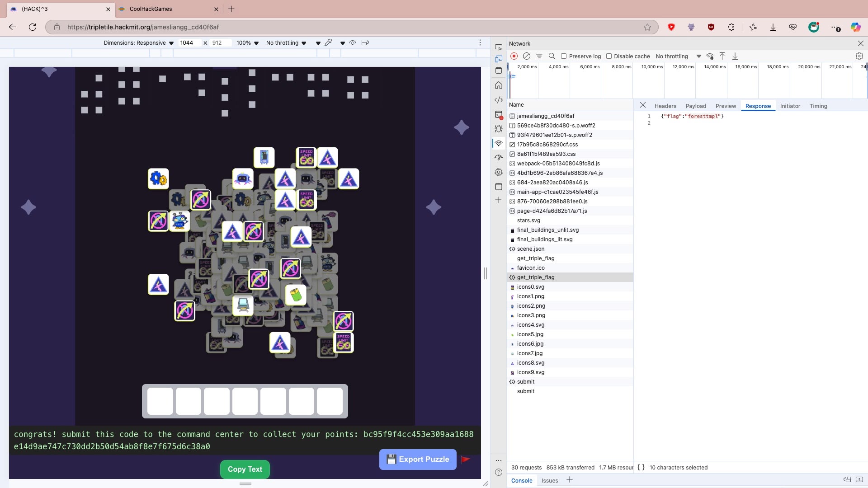Open device toolbar more options menu
The height and width of the screenshot is (488, 868).
coord(480,42)
